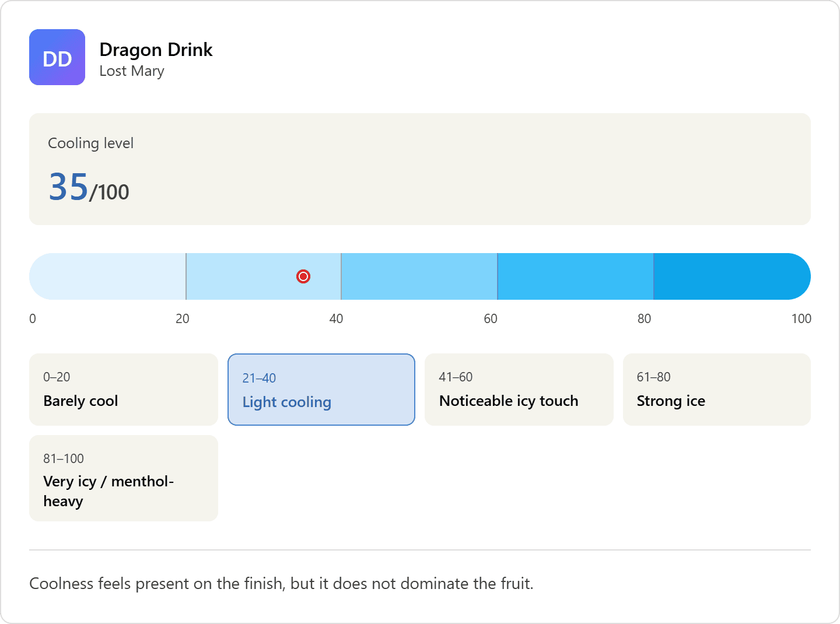This screenshot has width=840, height=624.
Task: Click the 100 tick label at bar end
Action: (801, 318)
